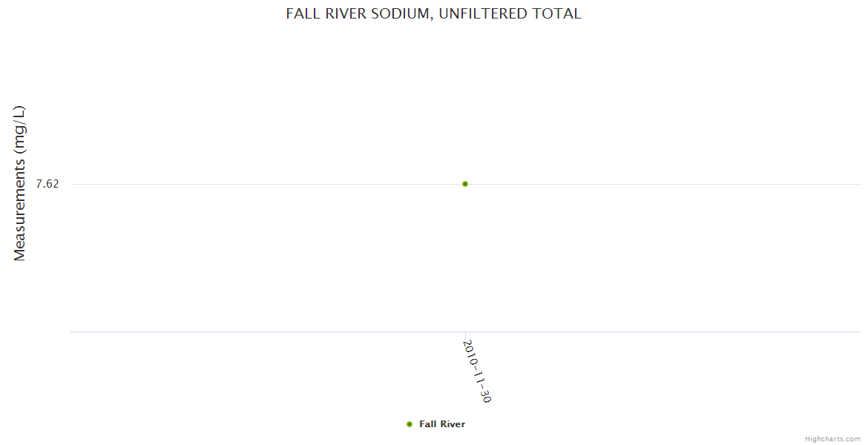Click the word FALL in the chart title
This screenshot has width=868, height=445.
click(303, 14)
